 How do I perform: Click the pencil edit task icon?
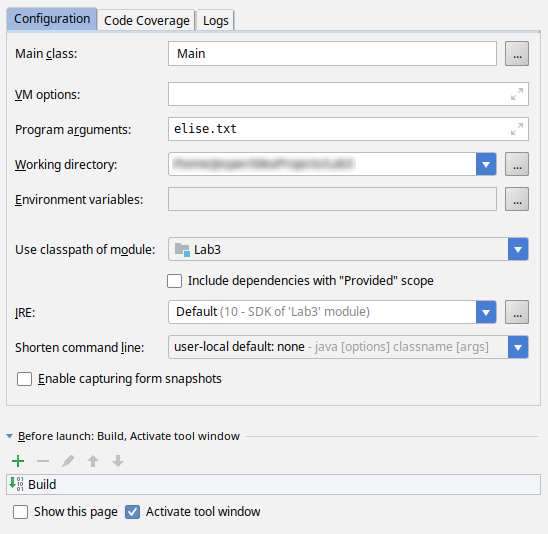click(x=68, y=461)
